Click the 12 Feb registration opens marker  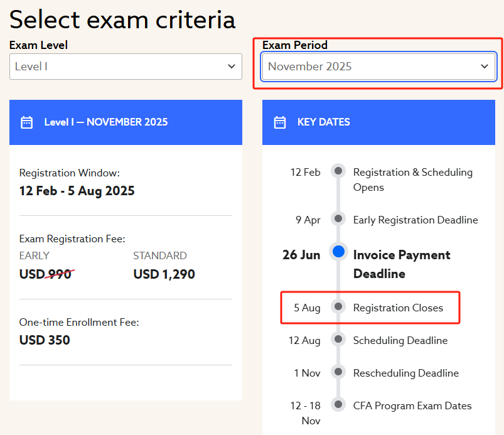(x=338, y=171)
